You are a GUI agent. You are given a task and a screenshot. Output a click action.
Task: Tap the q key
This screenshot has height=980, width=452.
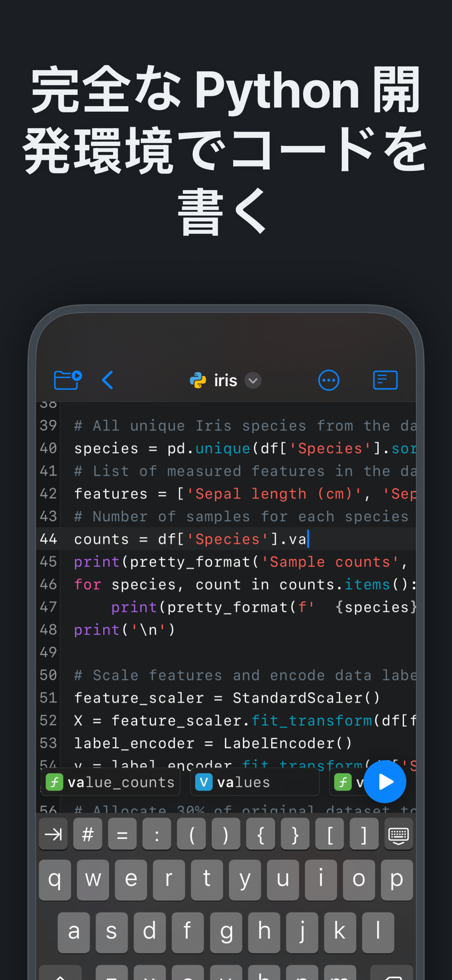click(55, 879)
